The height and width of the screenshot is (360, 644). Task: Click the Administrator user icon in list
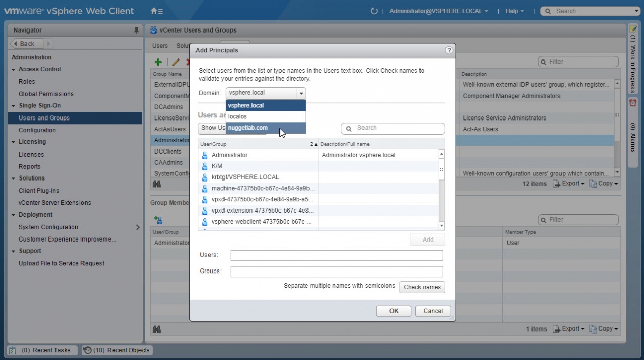pyautogui.click(x=205, y=155)
